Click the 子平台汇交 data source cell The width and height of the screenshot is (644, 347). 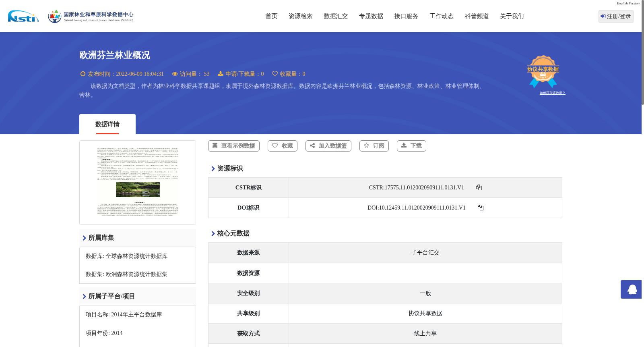tap(425, 253)
